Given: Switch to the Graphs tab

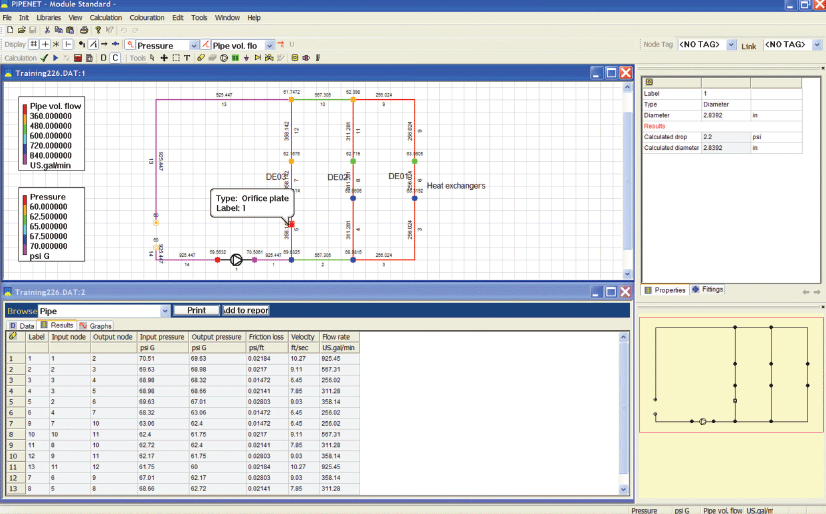Looking at the screenshot, I should tap(95, 326).
